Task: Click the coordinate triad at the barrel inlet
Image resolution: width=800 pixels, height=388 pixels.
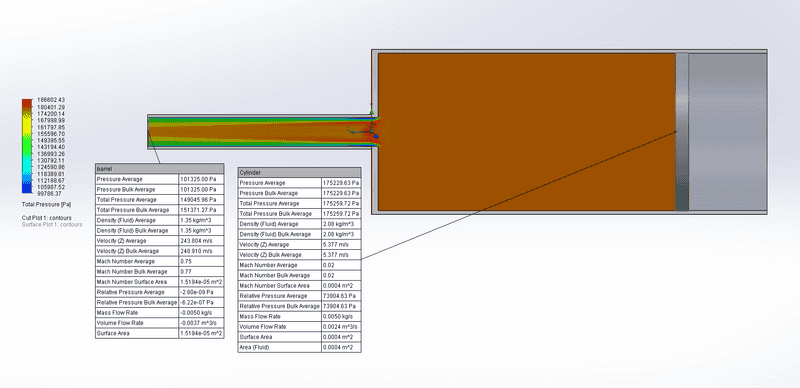Action: pos(363,123)
